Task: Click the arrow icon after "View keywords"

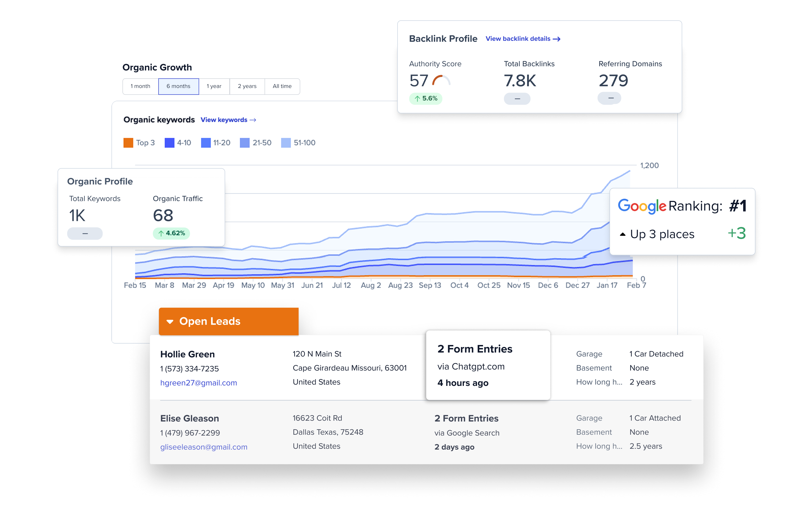Action: (x=253, y=120)
